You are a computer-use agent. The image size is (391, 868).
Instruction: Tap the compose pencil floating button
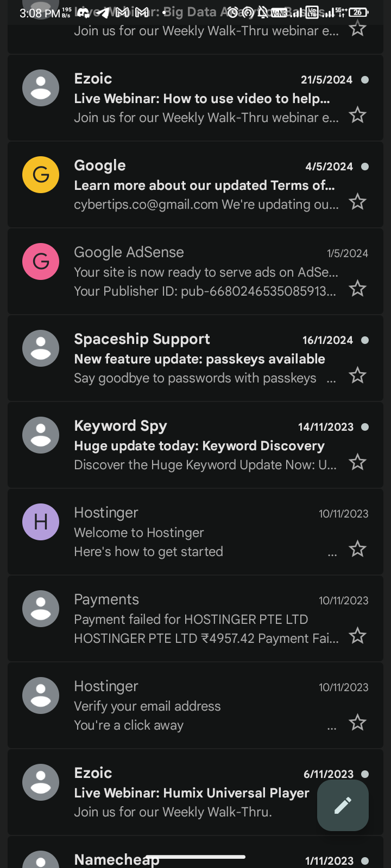343,806
